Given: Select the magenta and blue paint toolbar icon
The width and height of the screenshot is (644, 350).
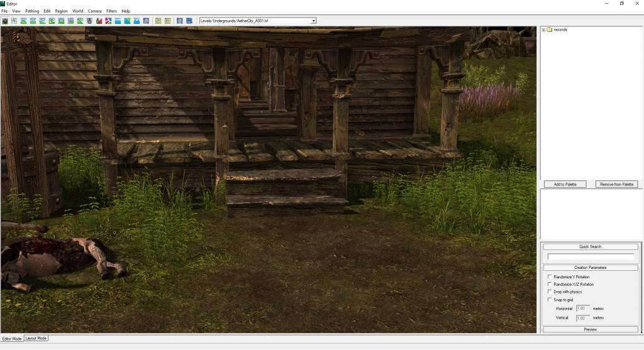Looking at the screenshot, I should (x=108, y=21).
